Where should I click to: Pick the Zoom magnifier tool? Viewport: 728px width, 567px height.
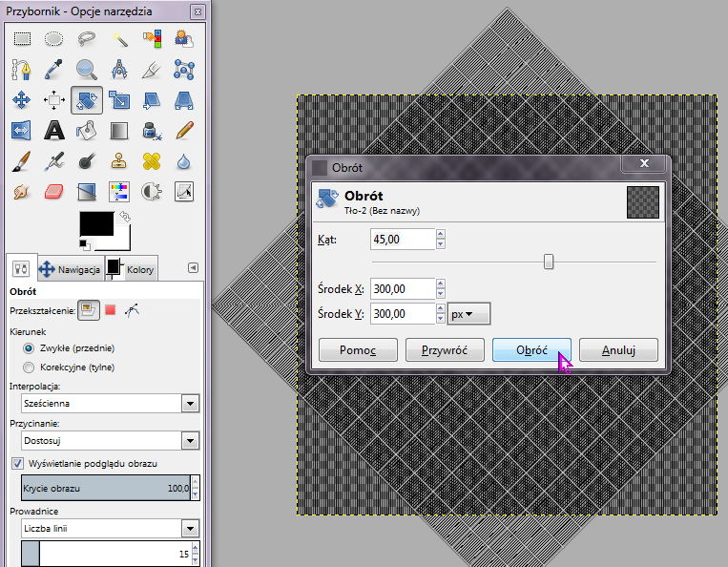coord(87,69)
